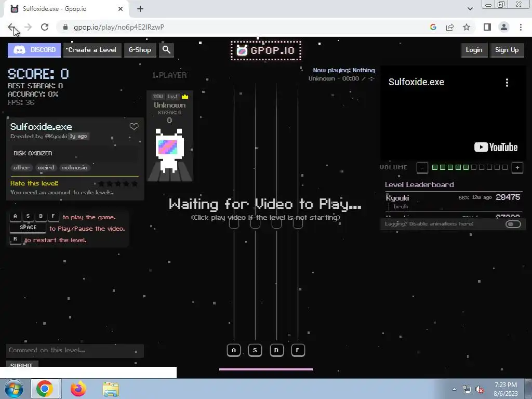Open the Windows Start menu

click(x=14, y=389)
